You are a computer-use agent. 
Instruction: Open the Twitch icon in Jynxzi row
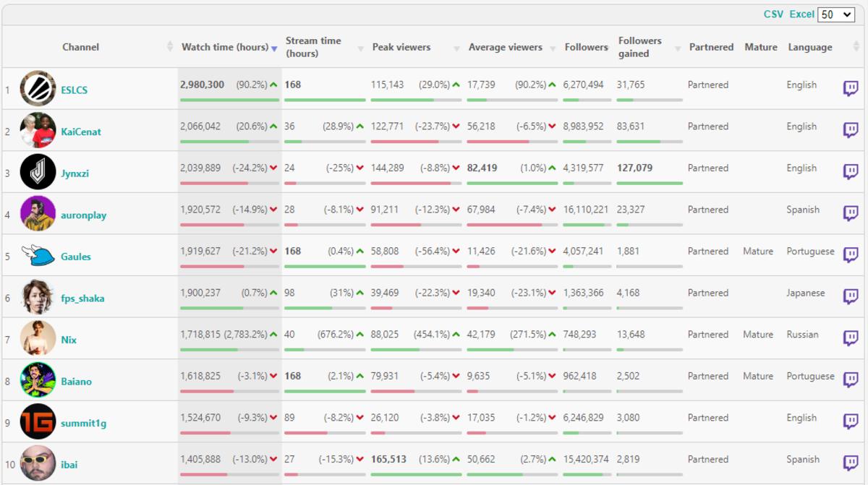point(851,172)
